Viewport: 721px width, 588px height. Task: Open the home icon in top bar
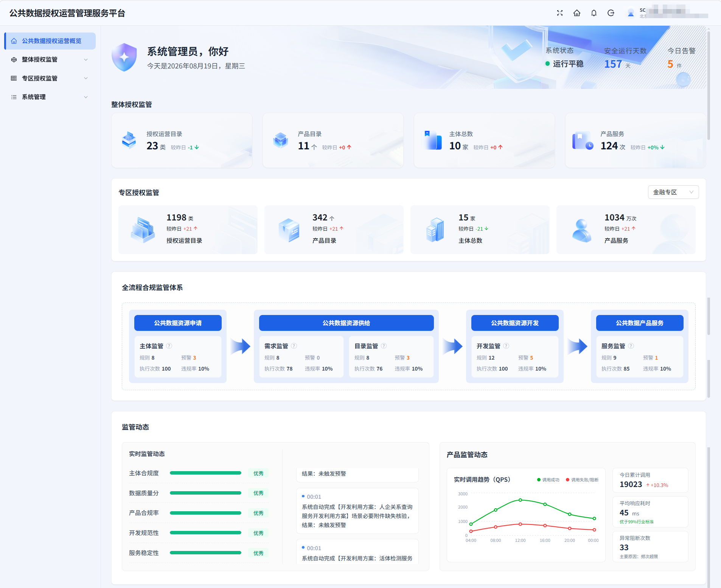(x=577, y=13)
